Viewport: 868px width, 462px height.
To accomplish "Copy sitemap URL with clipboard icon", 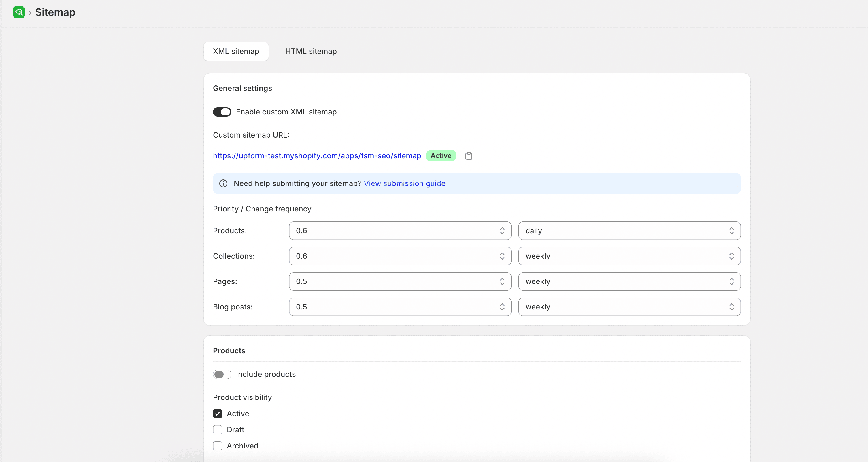I will click(469, 156).
